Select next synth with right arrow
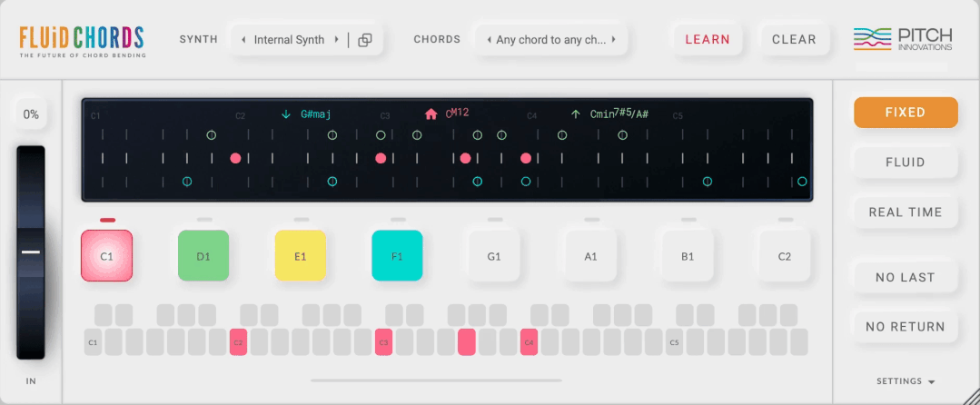 pyautogui.click(x=336, y=39)
